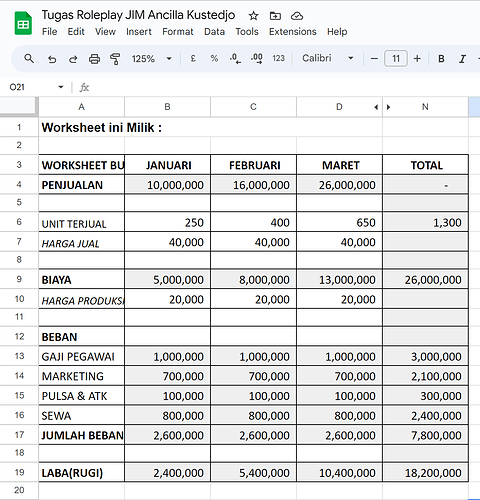Select the MARKETING label cell
The width and height of the screenshot is (480, 500).
pos(82,376)
